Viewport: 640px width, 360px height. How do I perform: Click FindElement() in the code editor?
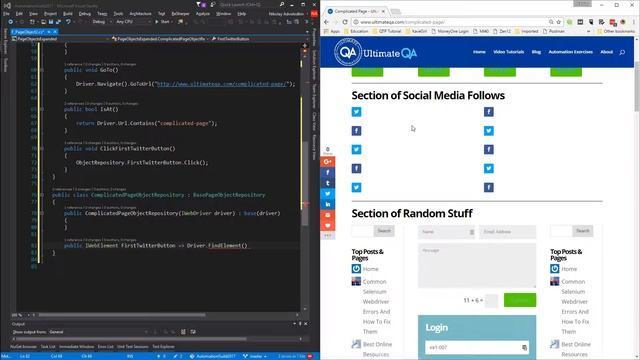click(228, 245)
